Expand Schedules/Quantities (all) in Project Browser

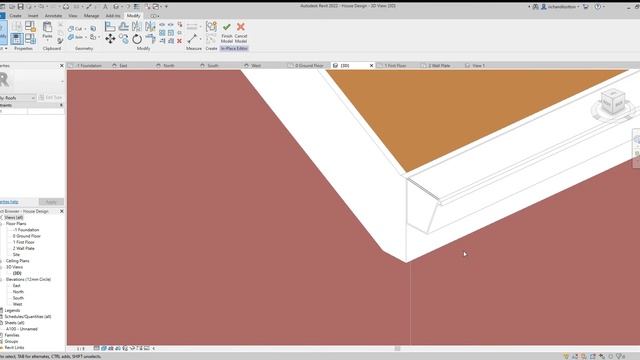pos(2,317)
